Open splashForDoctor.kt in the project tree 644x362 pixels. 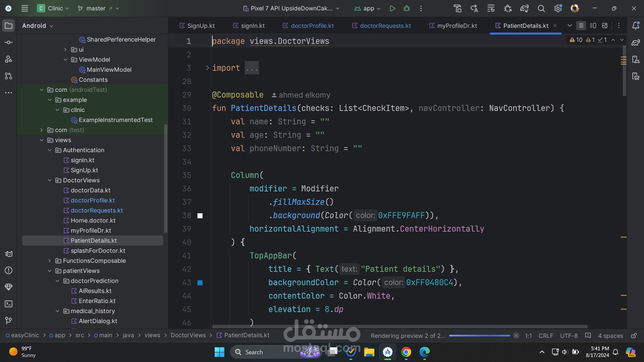[x=98, y=251]
